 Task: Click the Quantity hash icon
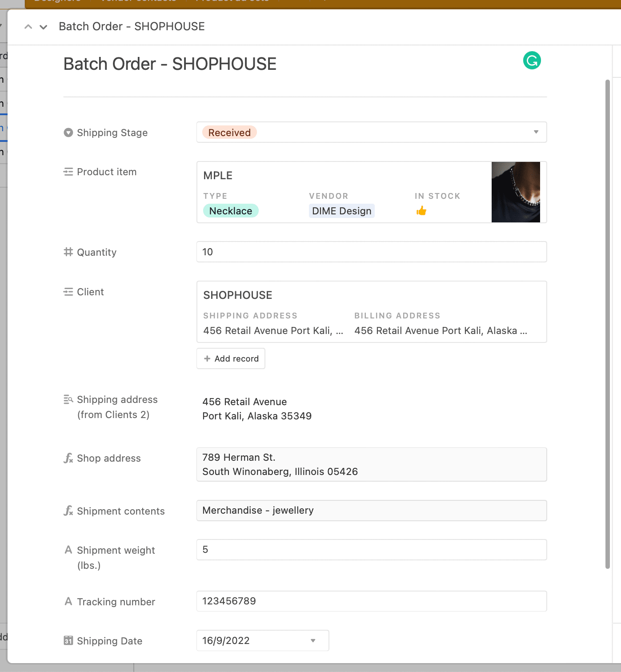68,252
